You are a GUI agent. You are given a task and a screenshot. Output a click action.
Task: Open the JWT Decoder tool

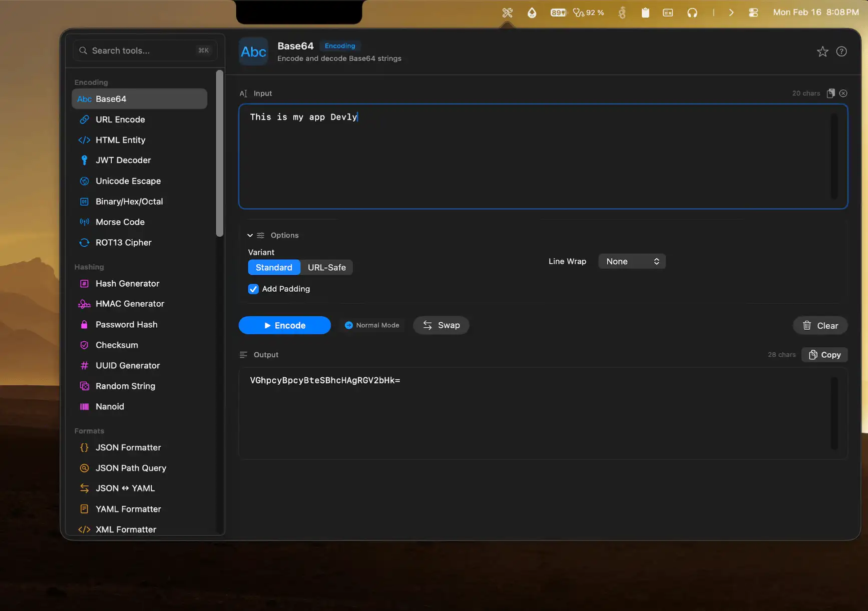123,160
